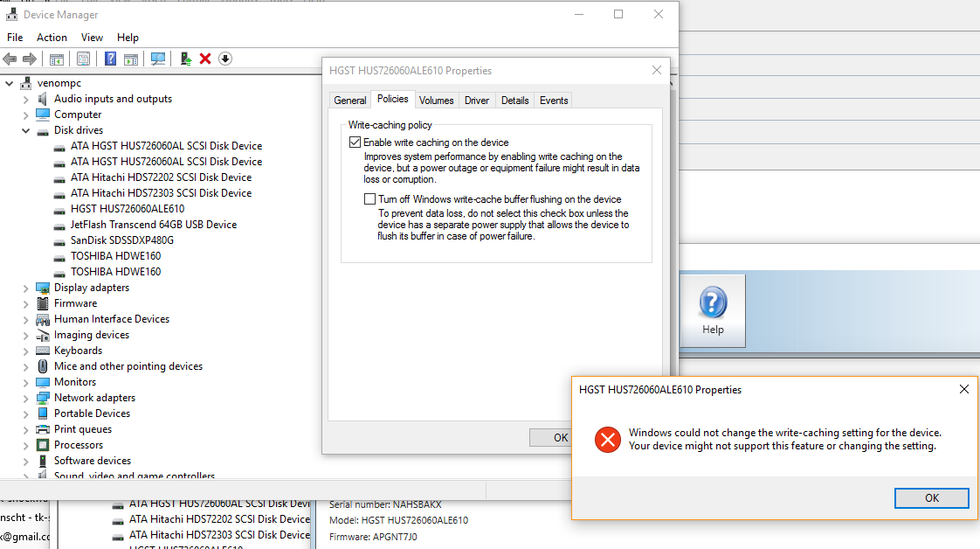
Task: Click the Mice and other pointing devices icon
Action: 43,366
